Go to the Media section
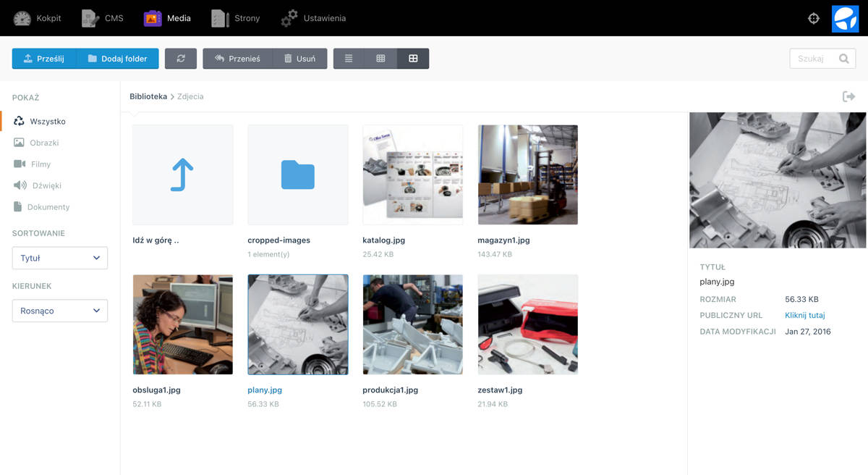 pos(167,18)
